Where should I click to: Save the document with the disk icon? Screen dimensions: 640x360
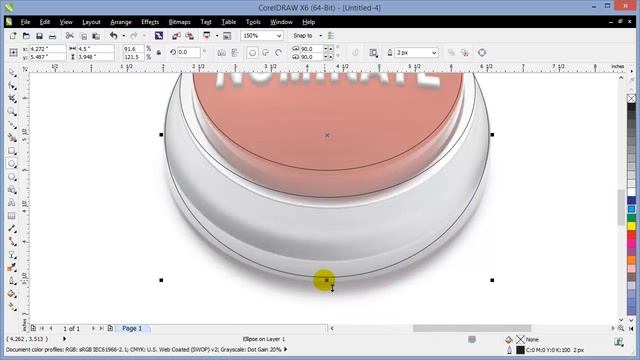(39, 36)
